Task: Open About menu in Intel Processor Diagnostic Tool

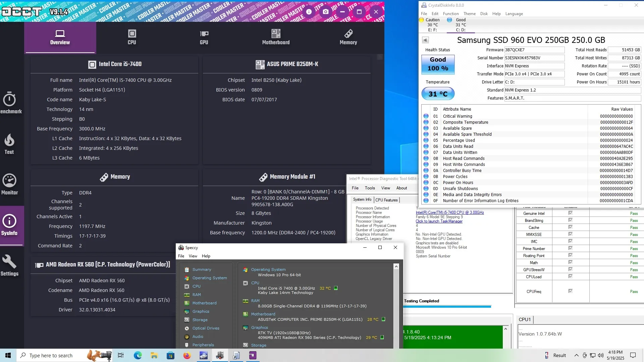Action: (x=401, y=188)
